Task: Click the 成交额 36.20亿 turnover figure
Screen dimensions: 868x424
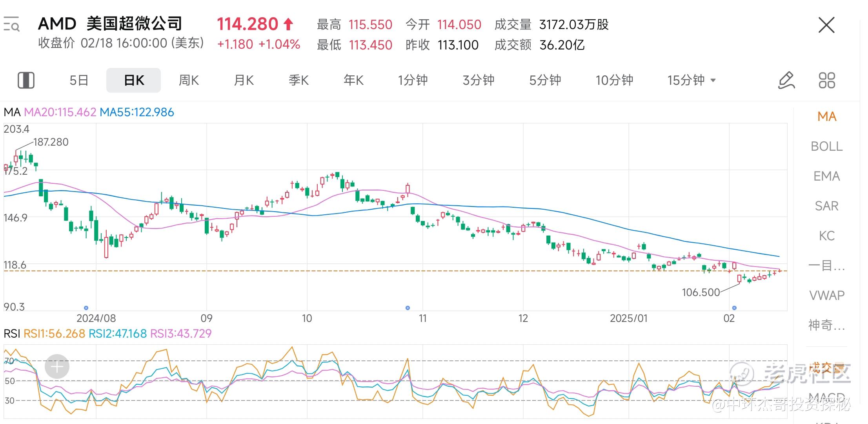Action: tap(540, 45)
